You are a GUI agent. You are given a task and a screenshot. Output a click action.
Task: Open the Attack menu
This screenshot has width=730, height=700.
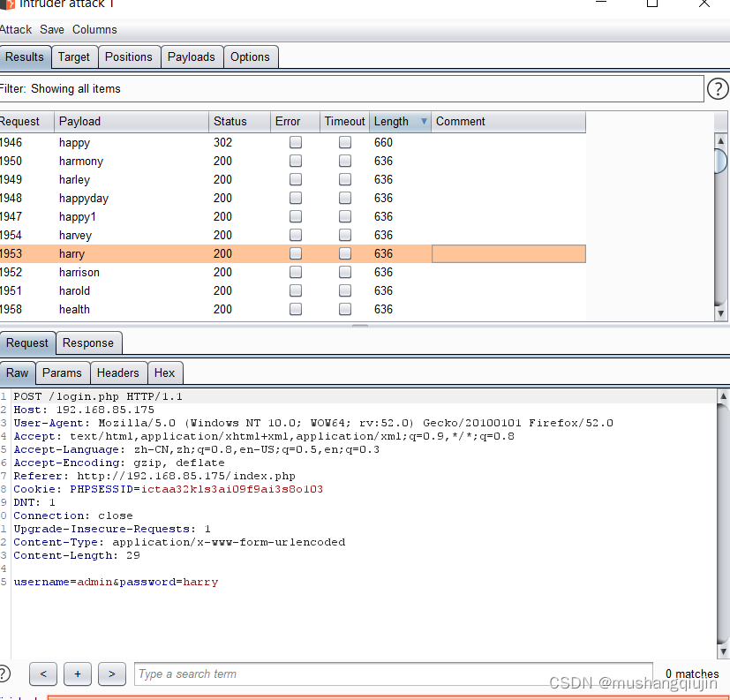point(16,29)
